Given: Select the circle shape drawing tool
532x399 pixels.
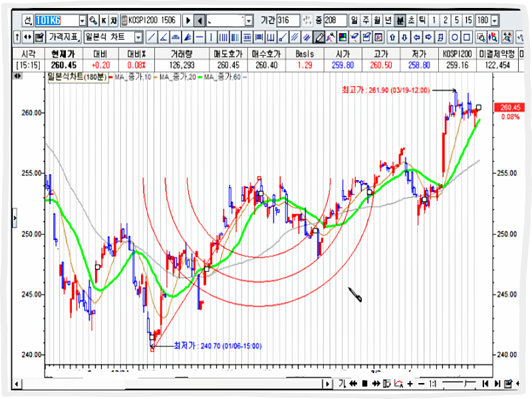Looking at the screenshot, I should pos(455,37).
